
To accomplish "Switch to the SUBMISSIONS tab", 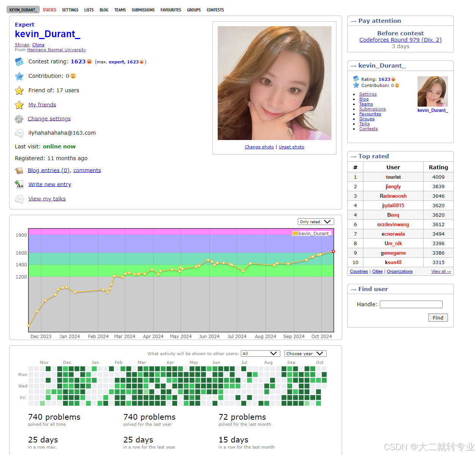I will pyautogui.click(x=143, y=10).
